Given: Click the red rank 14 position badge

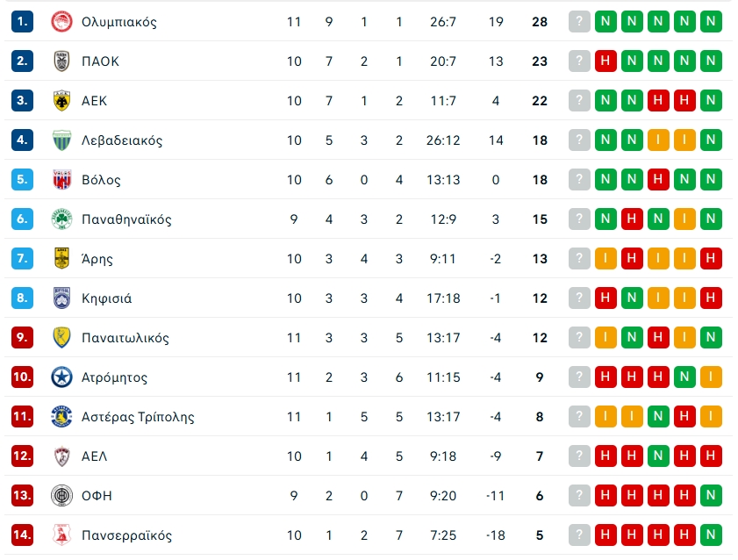Looking at the screenshot, I should 22,535.
